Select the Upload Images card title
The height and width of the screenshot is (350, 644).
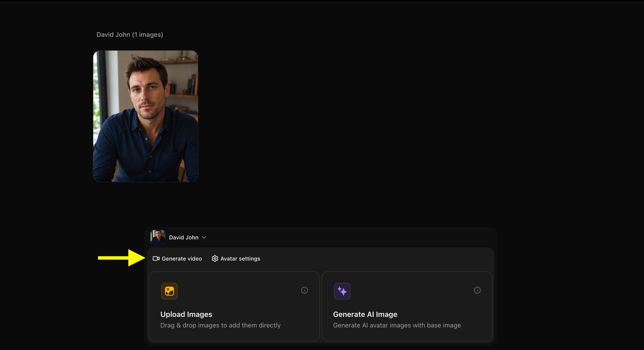click(186, 315)
